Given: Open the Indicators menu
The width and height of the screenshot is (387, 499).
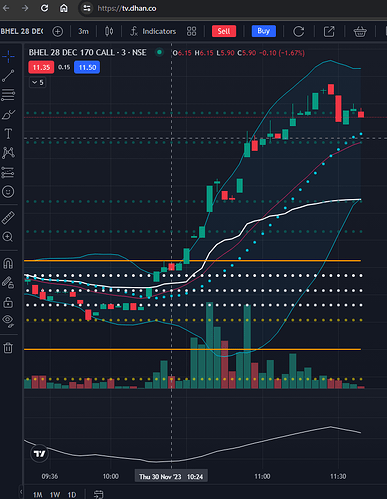Looking at the screenshot, I should click(x=153, y=31).
